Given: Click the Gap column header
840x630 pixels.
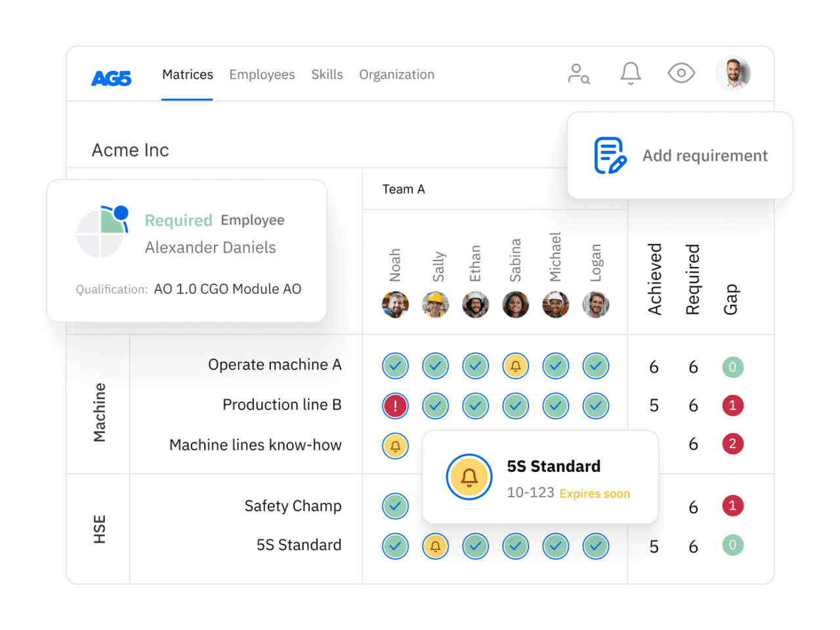Looking at the screenshot, I should 731,299.
